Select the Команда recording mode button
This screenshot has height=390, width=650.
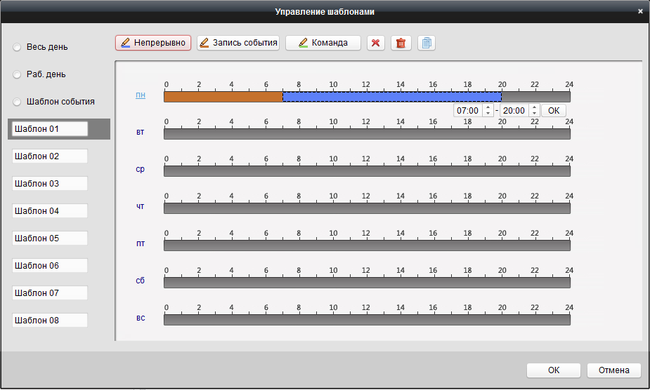click(x=323, y=43)
